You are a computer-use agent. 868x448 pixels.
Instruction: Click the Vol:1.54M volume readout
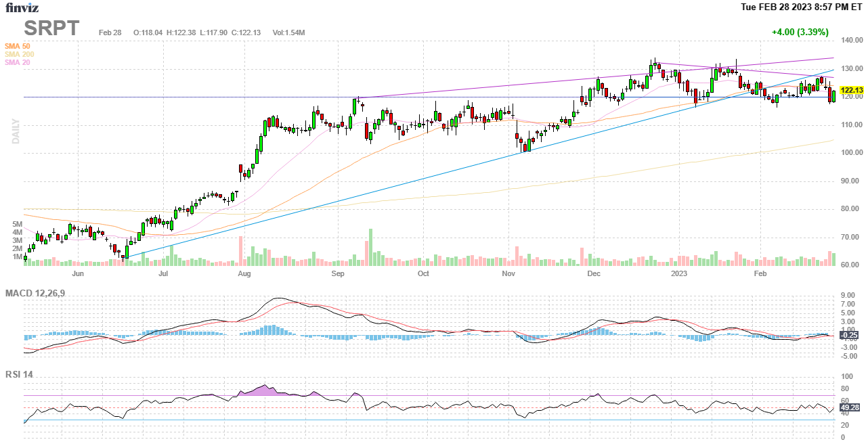pos(288,32)
